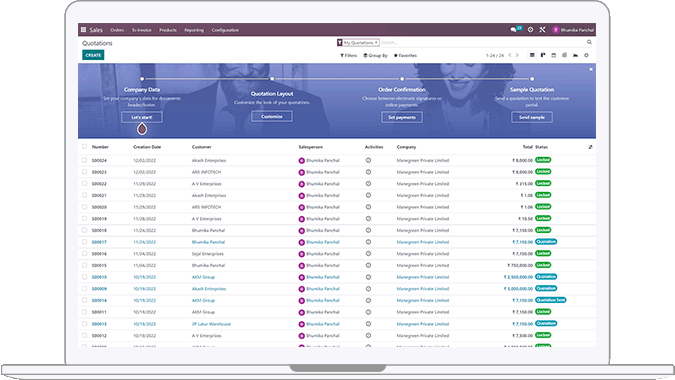Open the Reporting menu

click(194, 30)
